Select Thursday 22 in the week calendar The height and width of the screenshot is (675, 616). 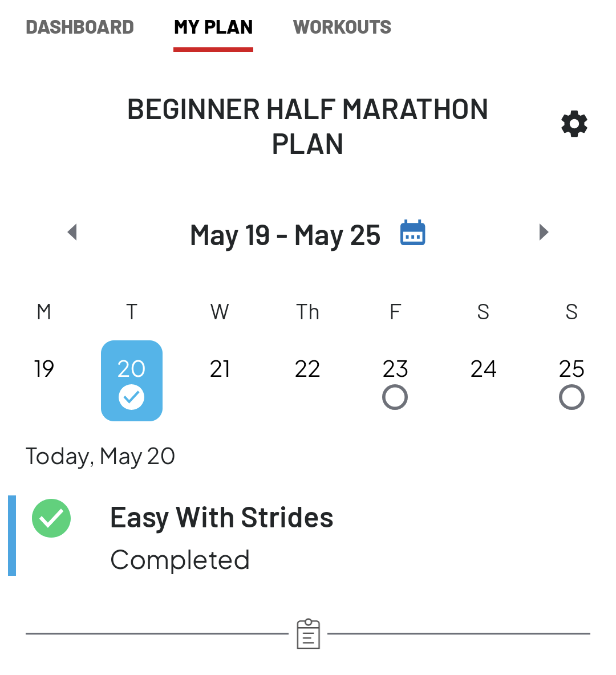(307, 369)
